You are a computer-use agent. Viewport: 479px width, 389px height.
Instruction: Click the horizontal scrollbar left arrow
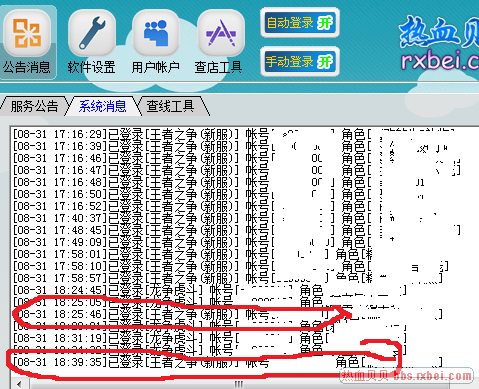pos(19,384)
